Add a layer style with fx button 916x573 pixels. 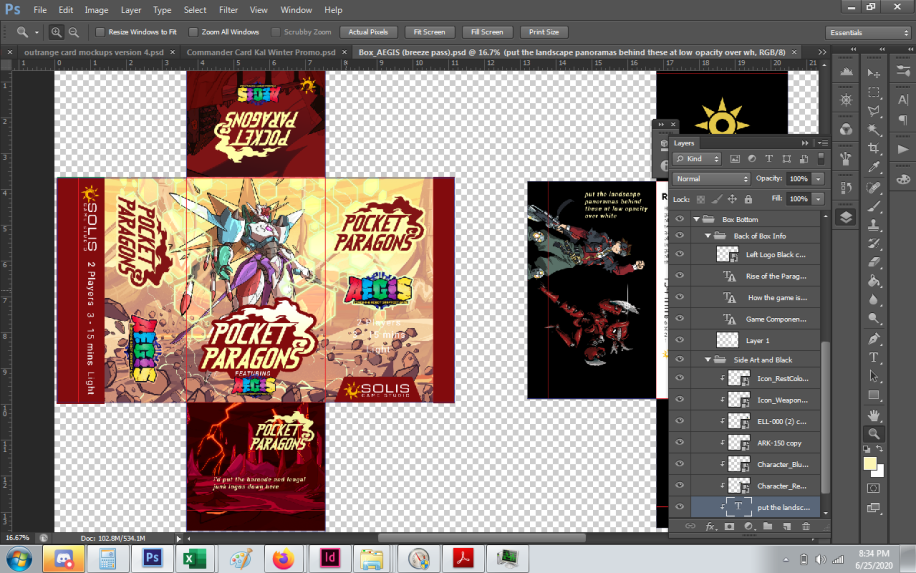[x=710, y=526]
